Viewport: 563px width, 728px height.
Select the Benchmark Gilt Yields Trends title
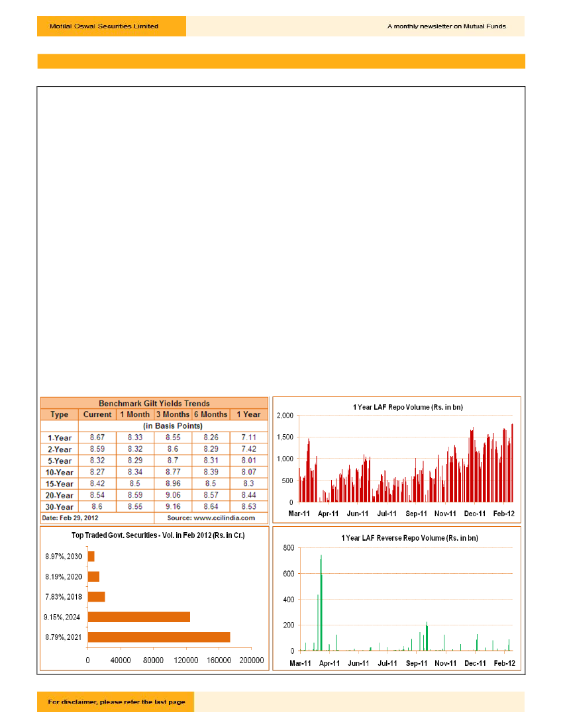pyautogui.click(x=154, y=403)
